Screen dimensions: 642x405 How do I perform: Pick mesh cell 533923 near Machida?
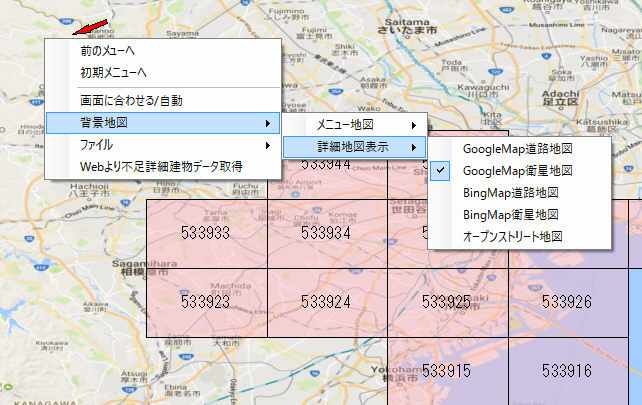[x=207, y=300]
